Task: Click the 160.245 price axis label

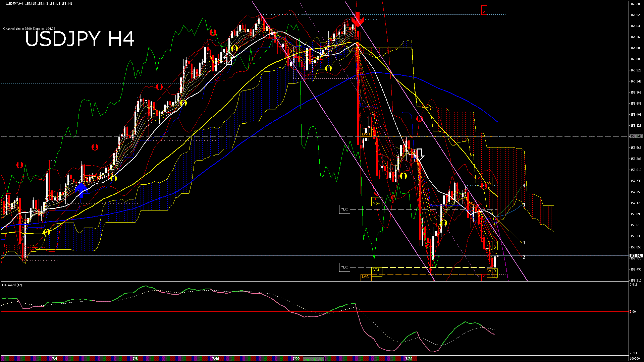Action: click(636, 81)
